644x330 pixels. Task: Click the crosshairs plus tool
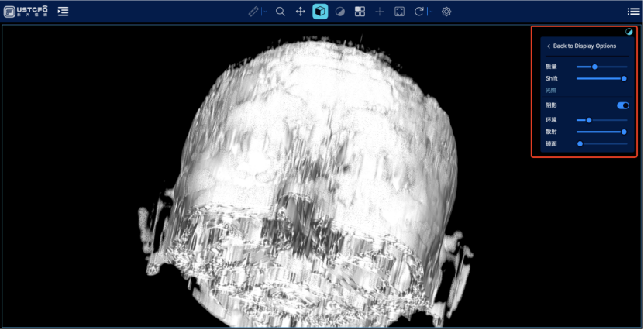point(380,12)
